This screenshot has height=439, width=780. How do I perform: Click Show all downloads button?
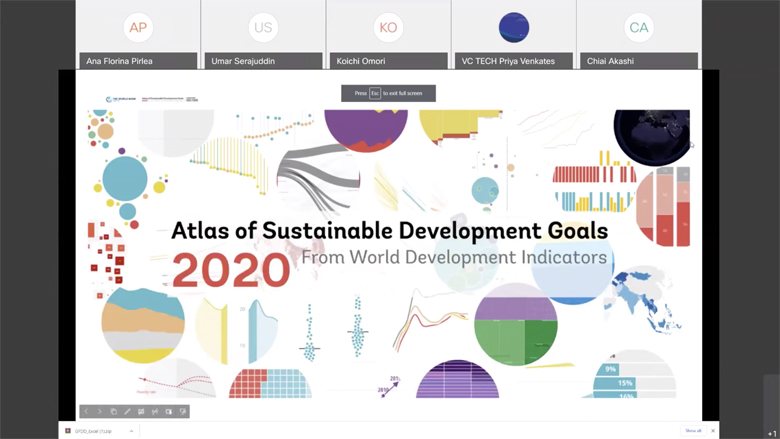coord(693,431)
